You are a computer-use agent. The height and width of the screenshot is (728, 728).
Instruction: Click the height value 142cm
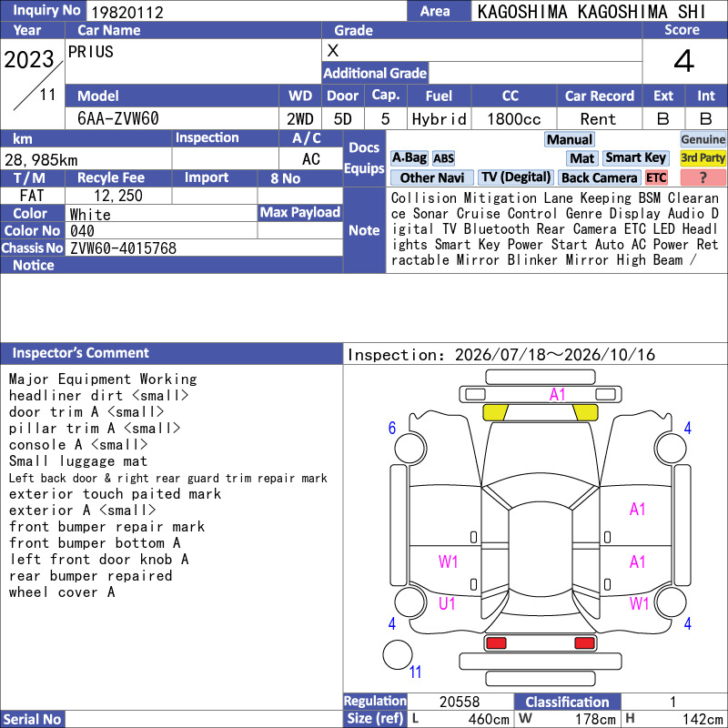[x=702, y=719]
